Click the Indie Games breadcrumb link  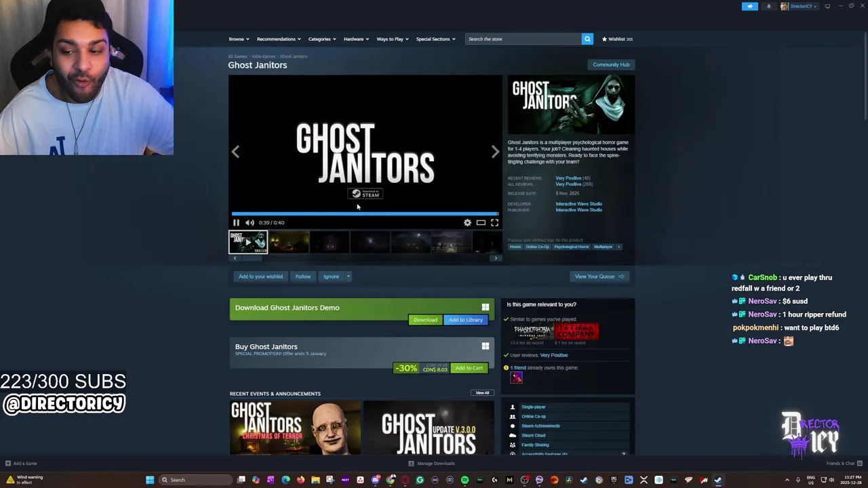(x=264, y=56)
